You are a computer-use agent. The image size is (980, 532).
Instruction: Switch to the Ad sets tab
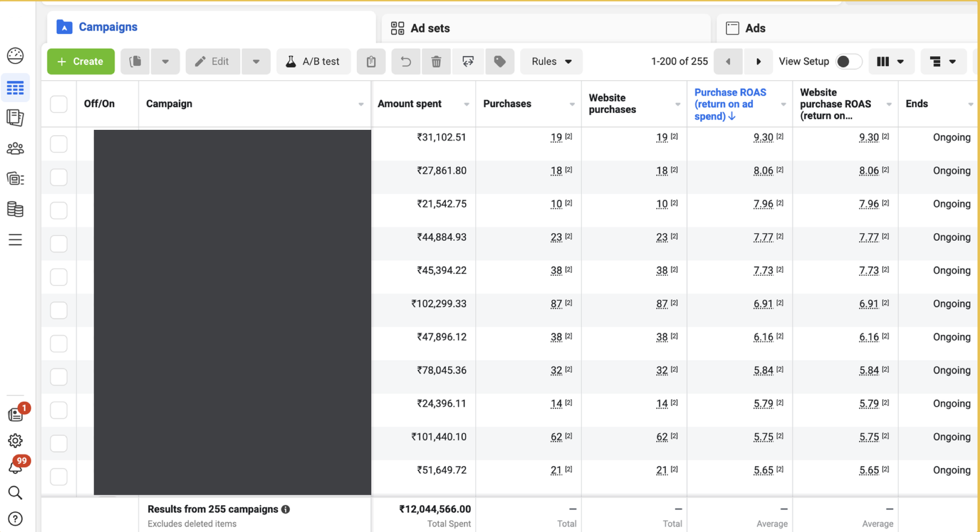[x=546, y=28]
